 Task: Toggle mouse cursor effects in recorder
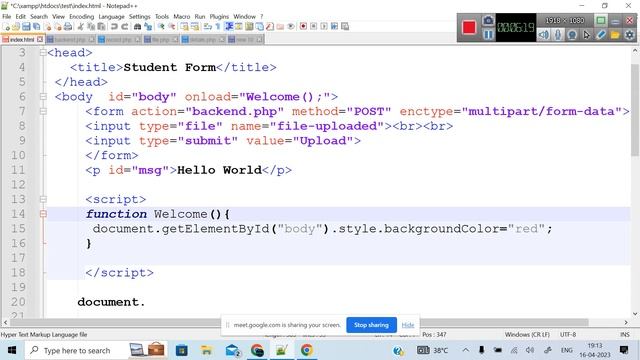pyautogui.click(x=586, y=35)
